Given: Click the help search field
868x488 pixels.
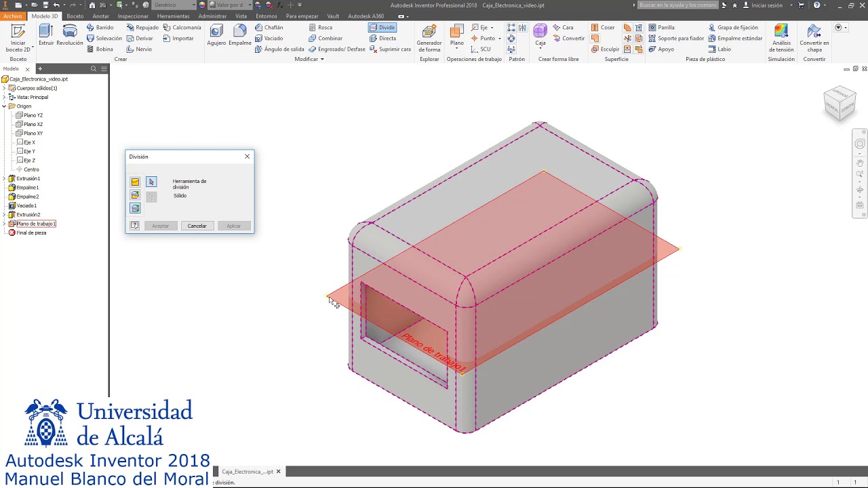Looking at the screenshot, I should (x=678, y=5).
